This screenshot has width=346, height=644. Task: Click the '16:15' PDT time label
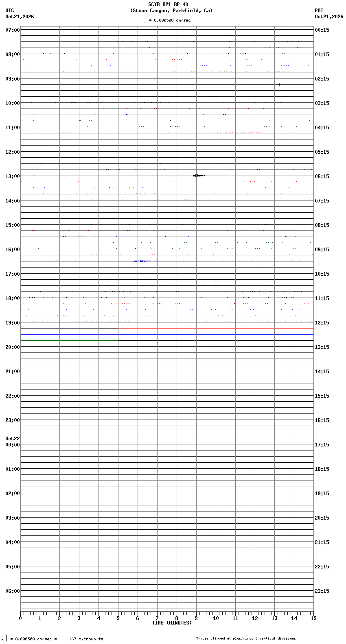pyautogui.click(x=322, y=420)
